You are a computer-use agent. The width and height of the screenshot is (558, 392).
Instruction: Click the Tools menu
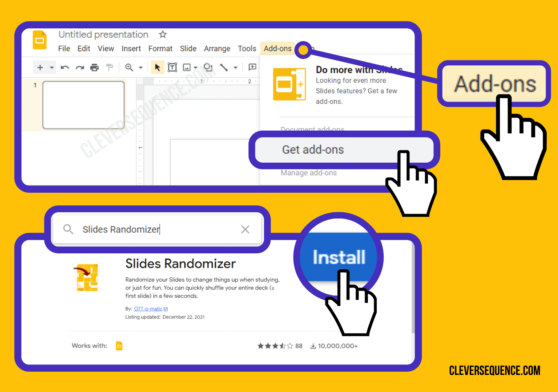[x=247, y=48]
